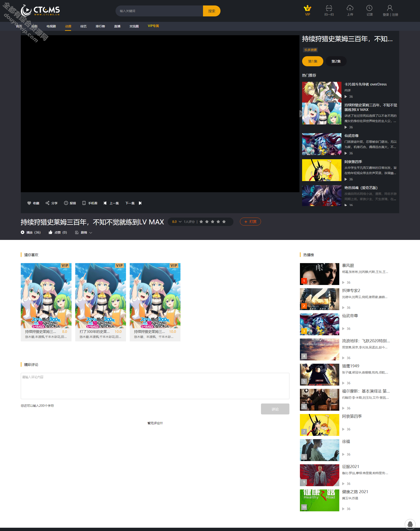Select episode 第2集

[x=336, y=61]
